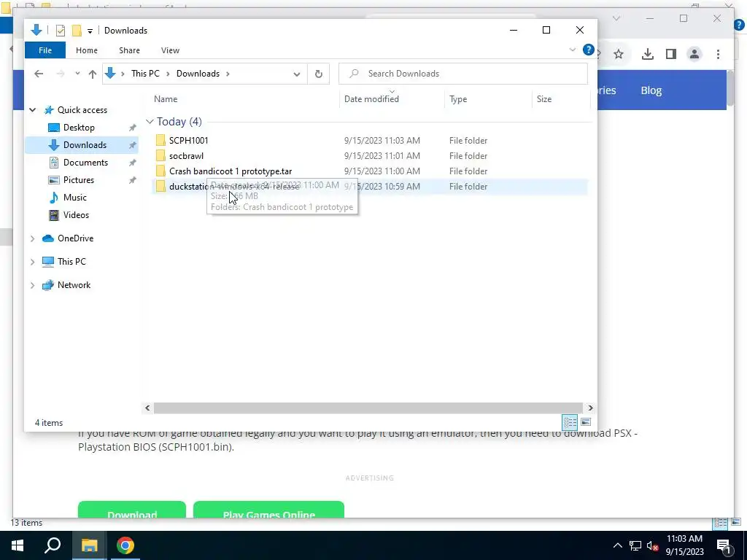The width and height of the screenshot is (747, 560).
Task: Select the SCPH1001 folder
Action: coord(189,141)
